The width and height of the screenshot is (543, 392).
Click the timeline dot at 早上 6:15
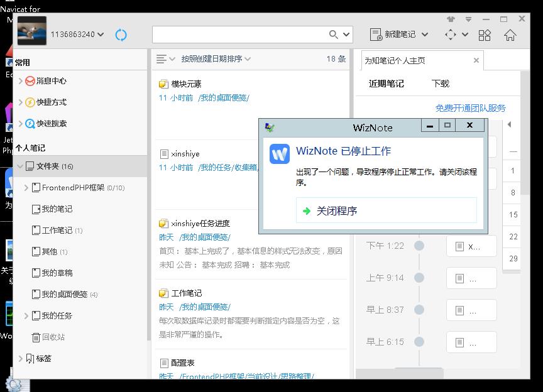click(419, 342)
